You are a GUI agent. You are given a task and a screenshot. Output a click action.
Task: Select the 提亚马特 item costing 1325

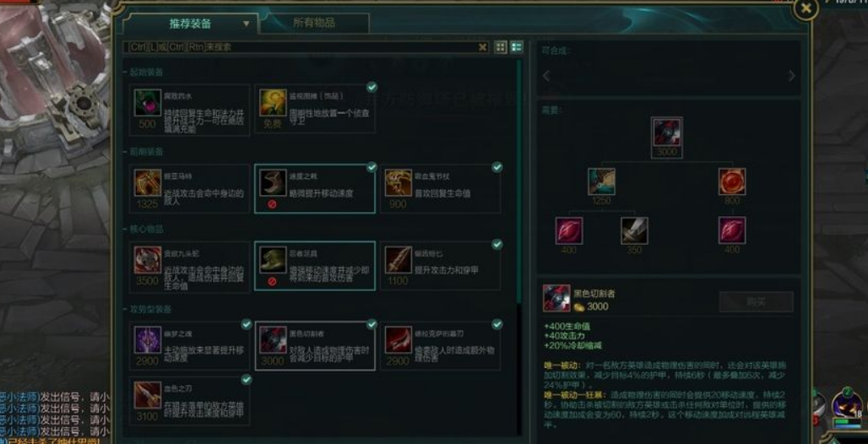[x=189, y=189]
